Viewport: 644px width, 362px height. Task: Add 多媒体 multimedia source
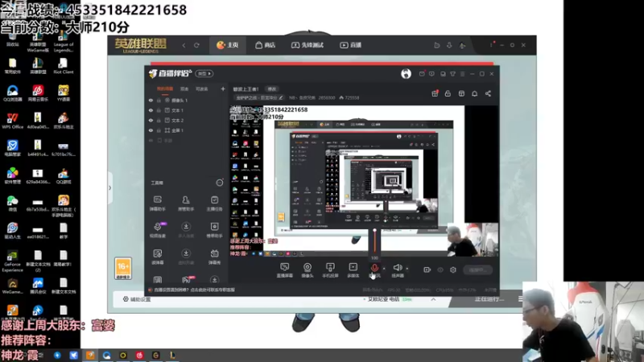pos(353,270)
